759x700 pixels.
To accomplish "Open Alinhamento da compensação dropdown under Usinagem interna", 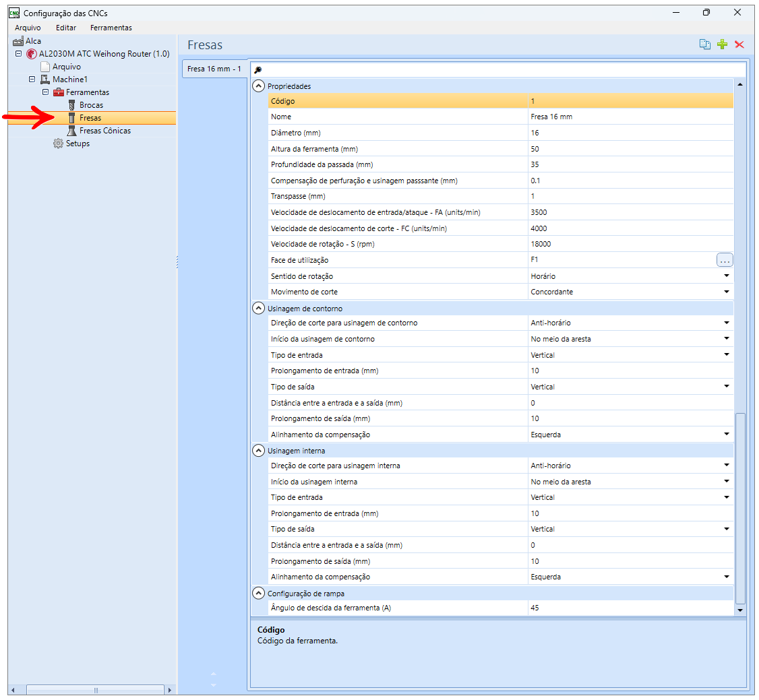I will click(x=727, y=577).
